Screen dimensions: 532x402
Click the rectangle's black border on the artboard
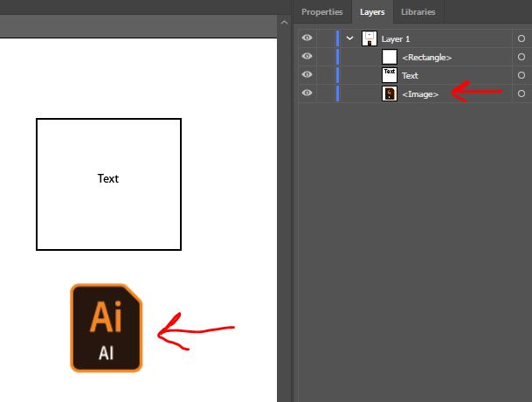(108, 119)
